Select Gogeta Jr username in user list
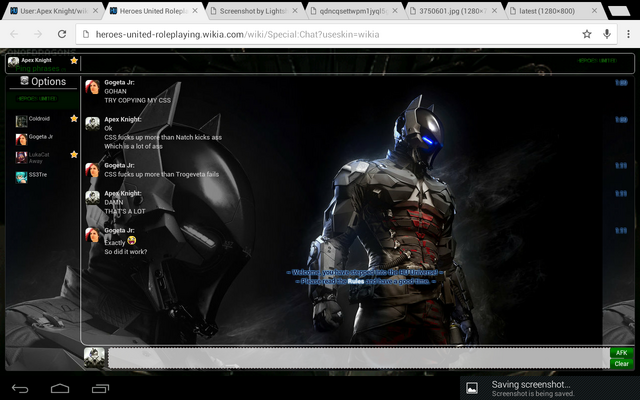This screenshot has height=400, width=640. click(x=41, y=137)
